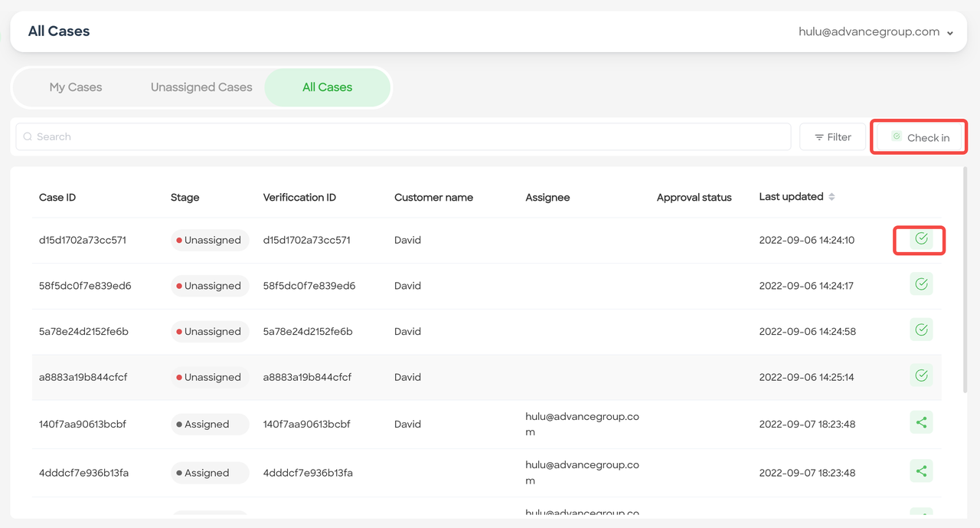Screen dimensions: 980x528
Task: Click the Assigned badge for case 140f7aa90613bcbf
Action: coord(210,424)
